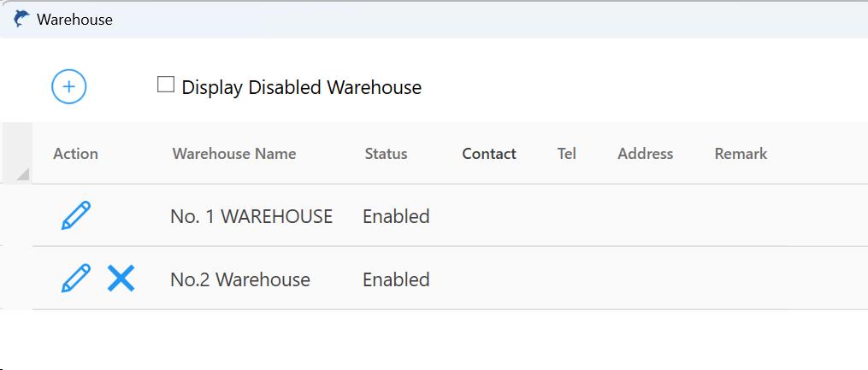Viewport: 868px width, 370px height.
Task: Click the Tel column header
Action: pyautogui.click(x=567, y=154)
